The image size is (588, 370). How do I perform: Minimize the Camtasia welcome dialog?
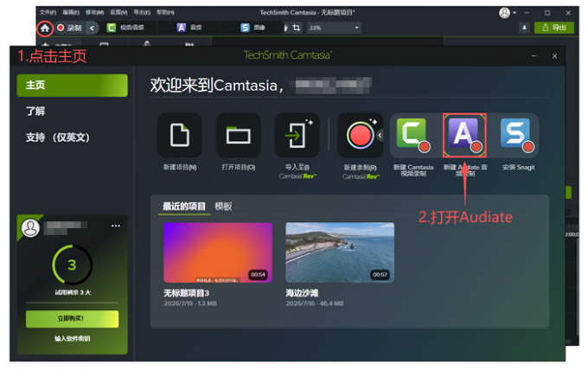[x=534, y=56]
